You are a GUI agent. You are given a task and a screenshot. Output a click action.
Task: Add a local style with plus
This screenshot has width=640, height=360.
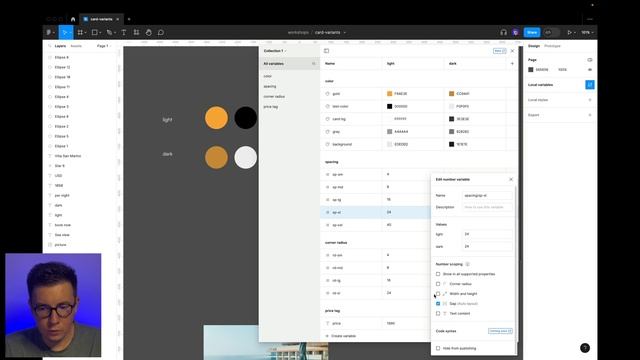coord(590,100)
